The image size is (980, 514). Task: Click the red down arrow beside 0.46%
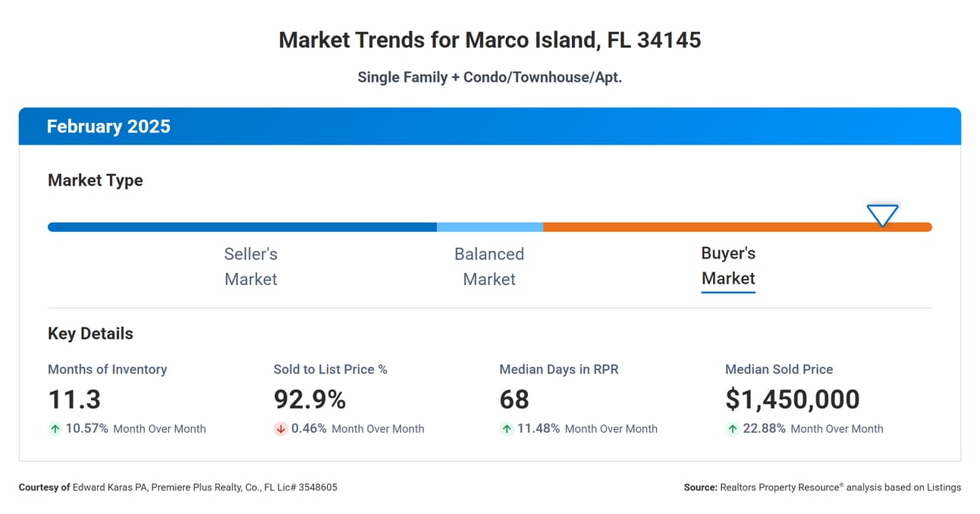(x=281, y=429)
